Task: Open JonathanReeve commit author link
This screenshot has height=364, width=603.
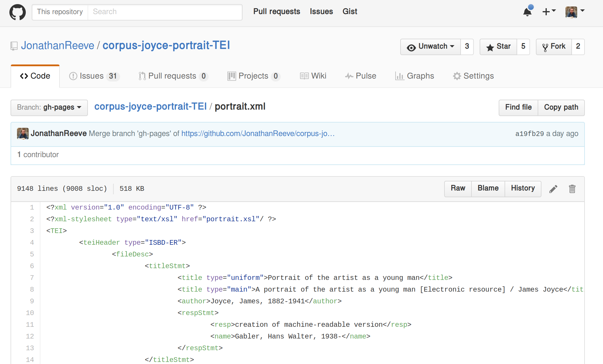Action: 59,134
